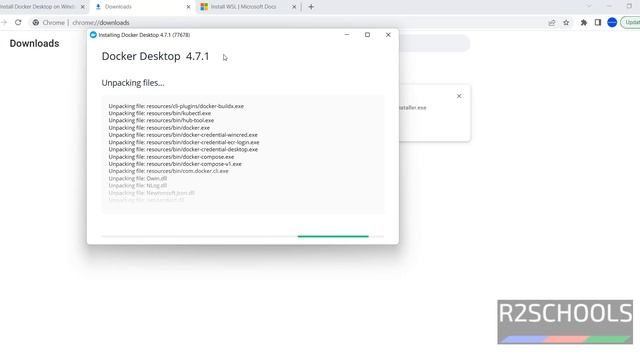Open the Extensions puzzle icon
Viewport: 640px width, 360px height.
click(x=584, y=22)
